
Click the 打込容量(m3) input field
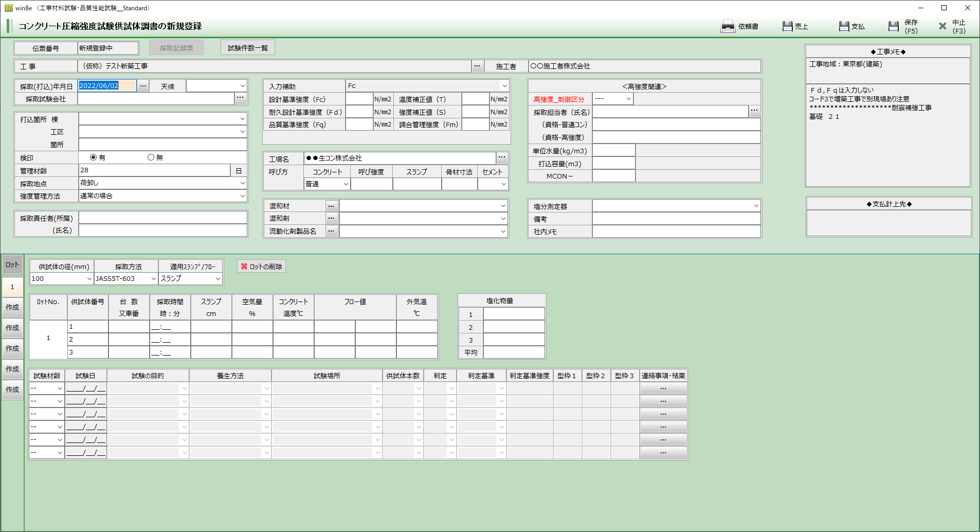(x=614, y=164)
